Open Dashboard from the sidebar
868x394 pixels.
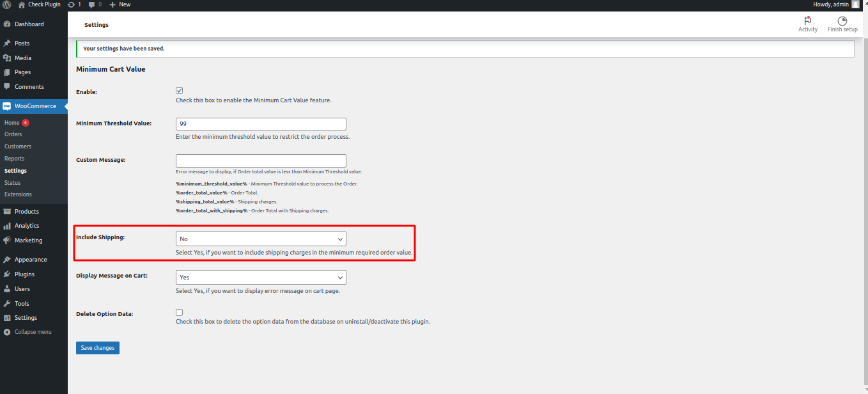29,24
